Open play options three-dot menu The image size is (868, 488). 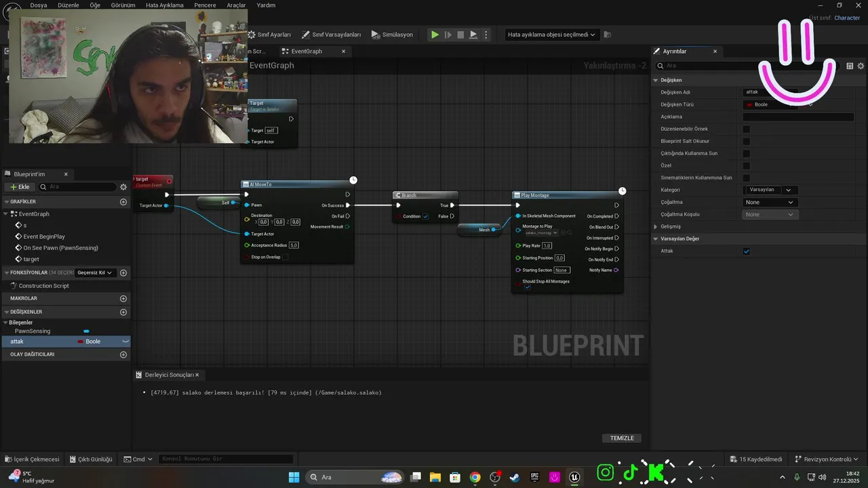486,35
